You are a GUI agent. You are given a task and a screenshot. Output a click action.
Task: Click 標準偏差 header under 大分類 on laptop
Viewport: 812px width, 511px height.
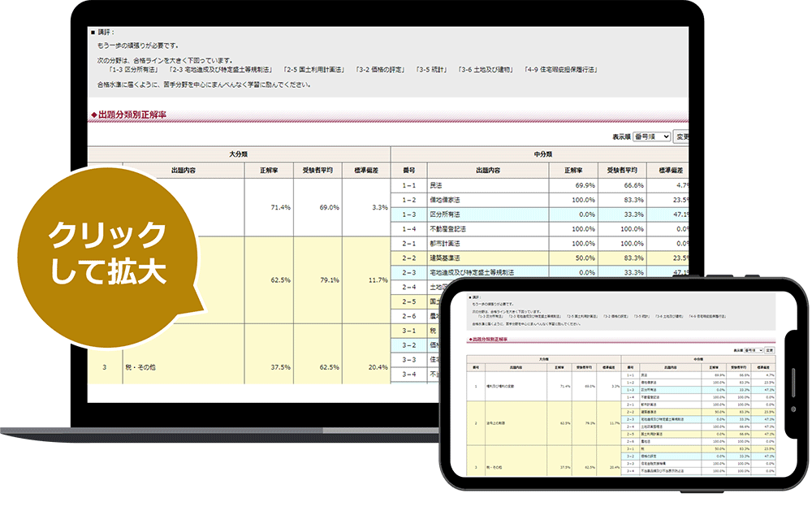[x=366, y=170]
